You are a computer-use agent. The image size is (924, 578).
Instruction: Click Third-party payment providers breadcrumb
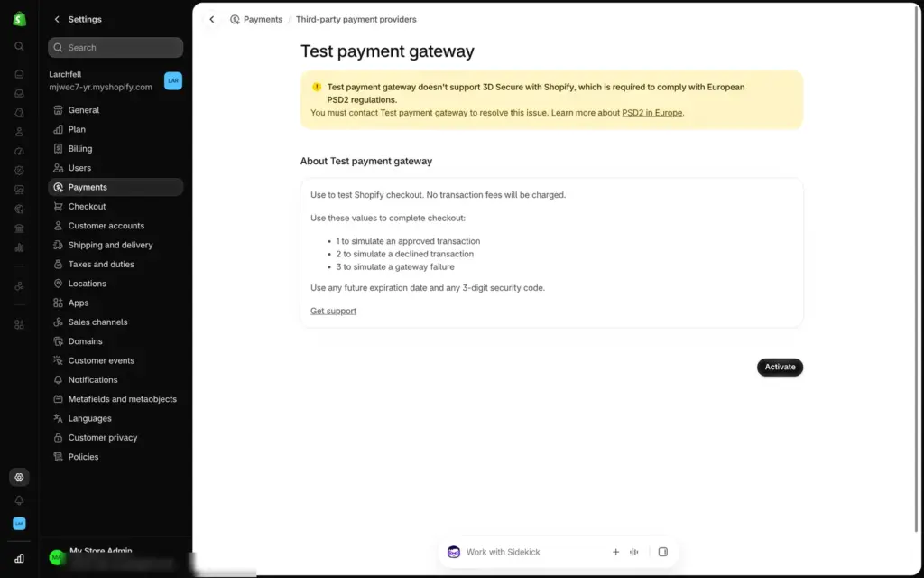[356, 20]
